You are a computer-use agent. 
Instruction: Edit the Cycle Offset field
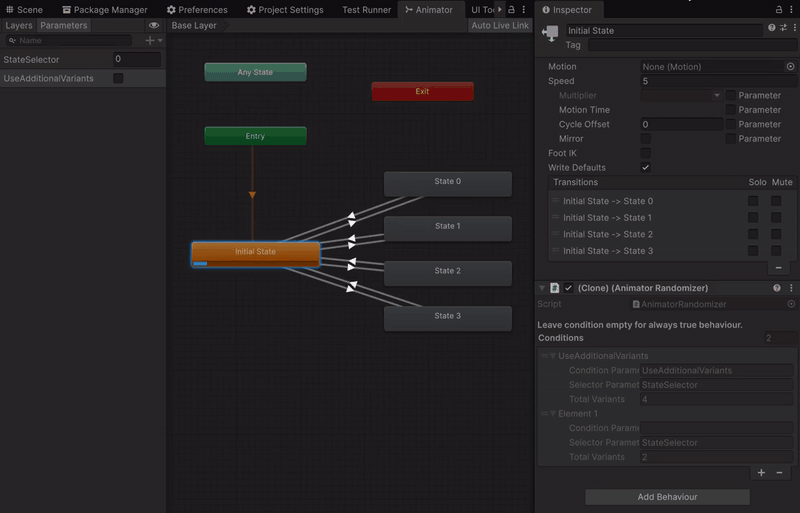pos(682,124)
